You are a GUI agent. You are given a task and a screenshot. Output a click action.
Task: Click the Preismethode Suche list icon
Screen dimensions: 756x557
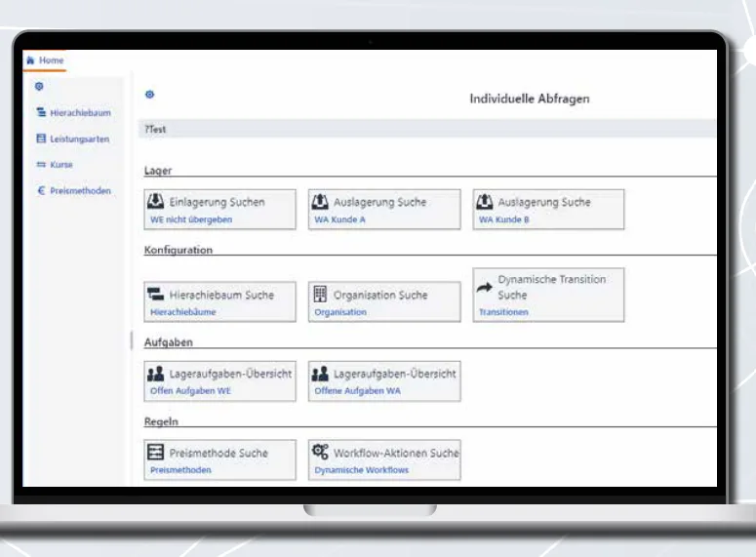coord(156,452)
